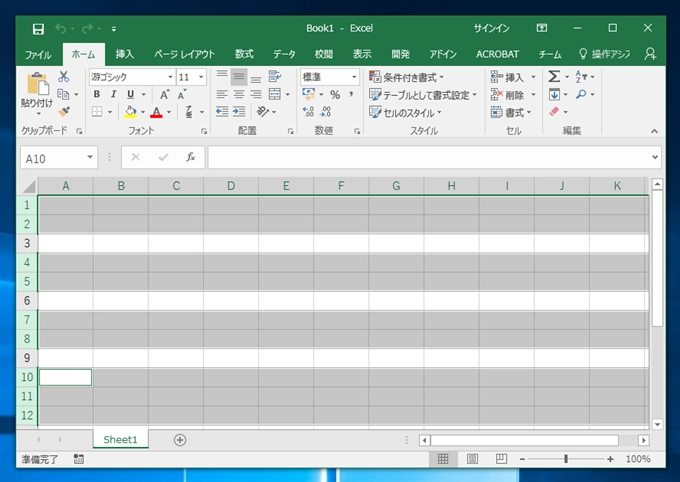Decrease font size with the small A icon
Screen dimensions: 680x482
(181, 94)
